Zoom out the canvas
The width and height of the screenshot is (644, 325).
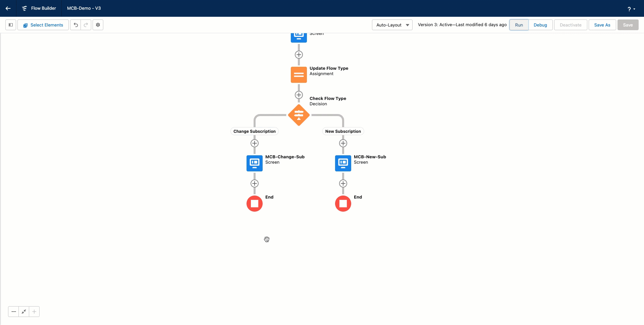click(13, 312)
